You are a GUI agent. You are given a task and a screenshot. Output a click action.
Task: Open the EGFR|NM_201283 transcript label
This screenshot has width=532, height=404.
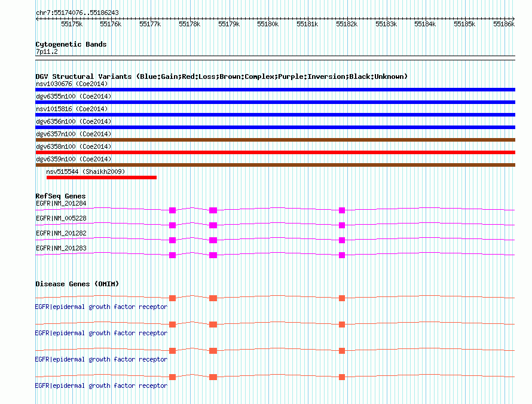(61, 248)
